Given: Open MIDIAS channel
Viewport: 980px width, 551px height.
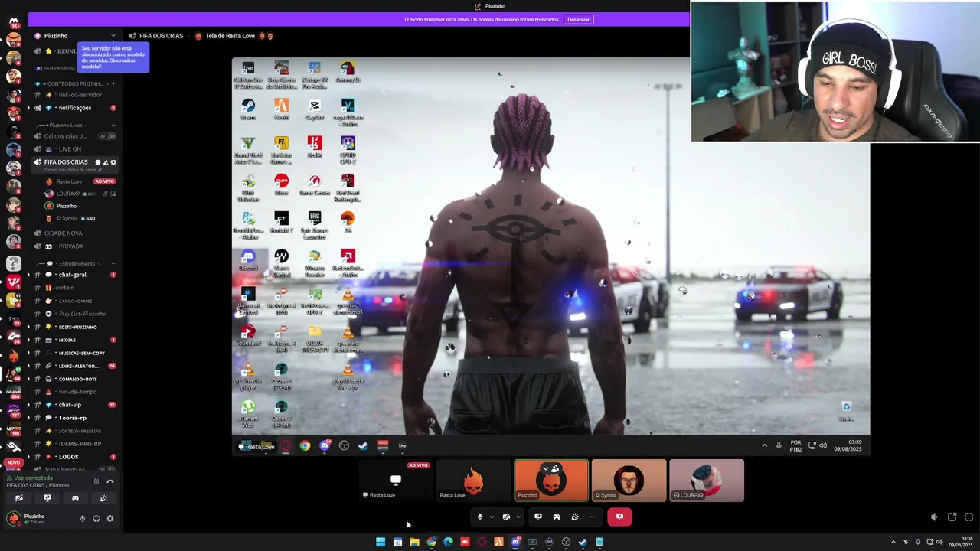Looking at the screenshot, I should point(73,340).
